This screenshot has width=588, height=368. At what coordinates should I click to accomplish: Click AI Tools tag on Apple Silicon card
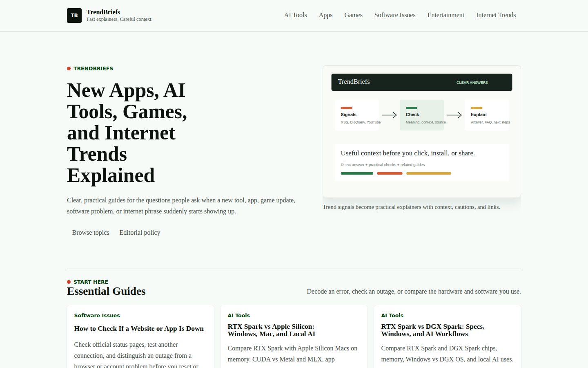tap(238, 316)
